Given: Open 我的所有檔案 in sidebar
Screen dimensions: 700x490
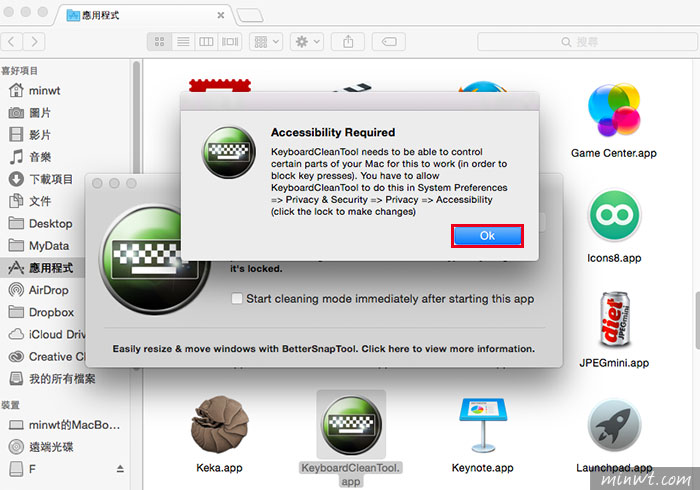Looking at the screenshot, I should [52, 379].
